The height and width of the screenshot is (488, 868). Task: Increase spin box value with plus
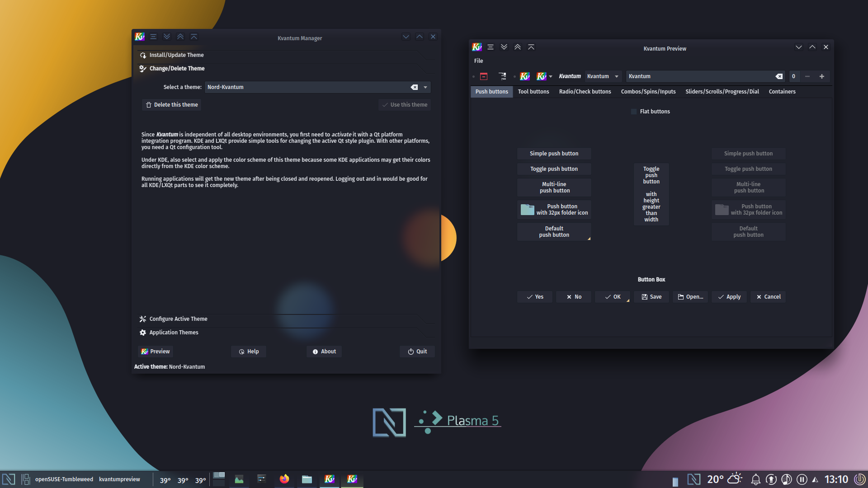pos(822,76)
